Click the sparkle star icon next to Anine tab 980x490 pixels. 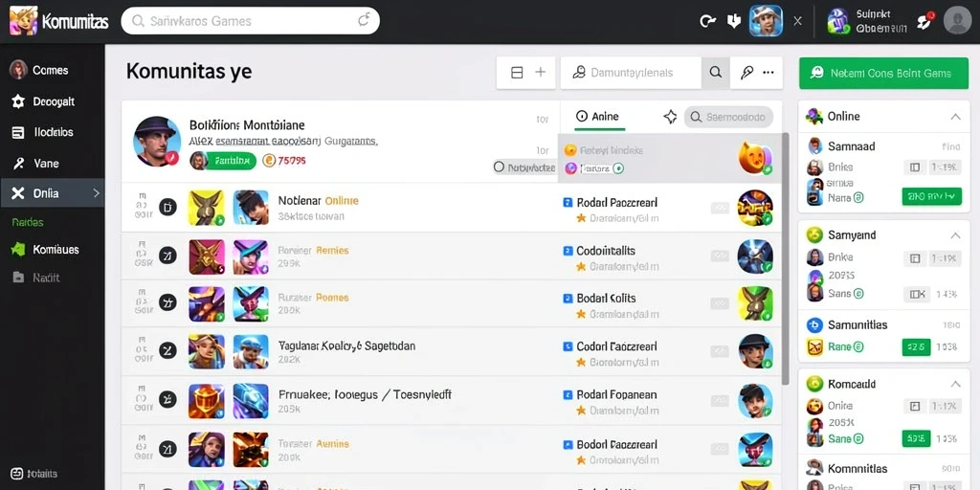670,116
